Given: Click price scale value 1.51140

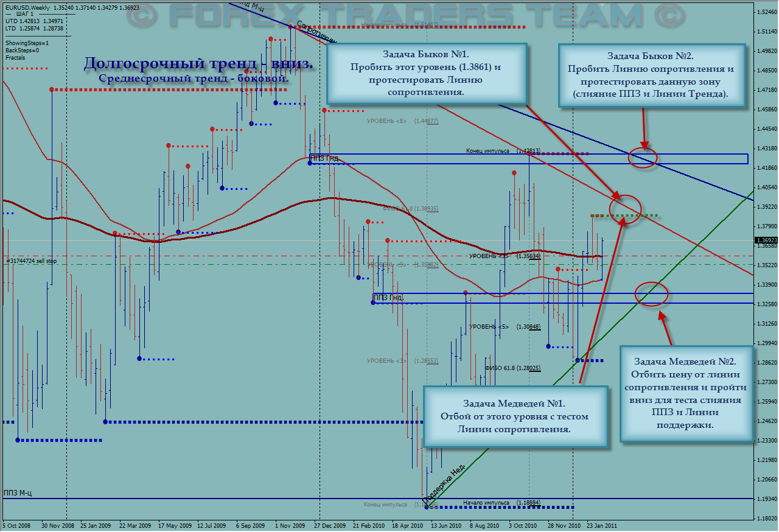Looking at the screenshot, I should pyautogui.click(x=766, y=32).
